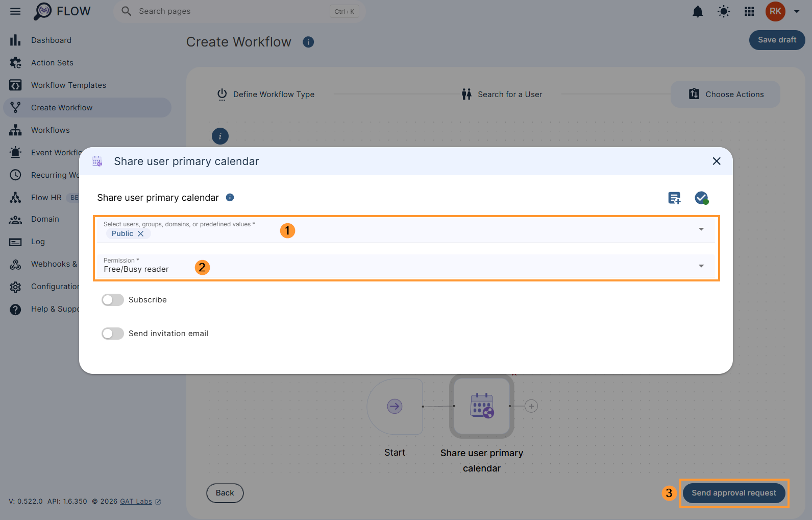Click info icon next to dialog subtitle
812x520 pixels.
pos(230,198)
